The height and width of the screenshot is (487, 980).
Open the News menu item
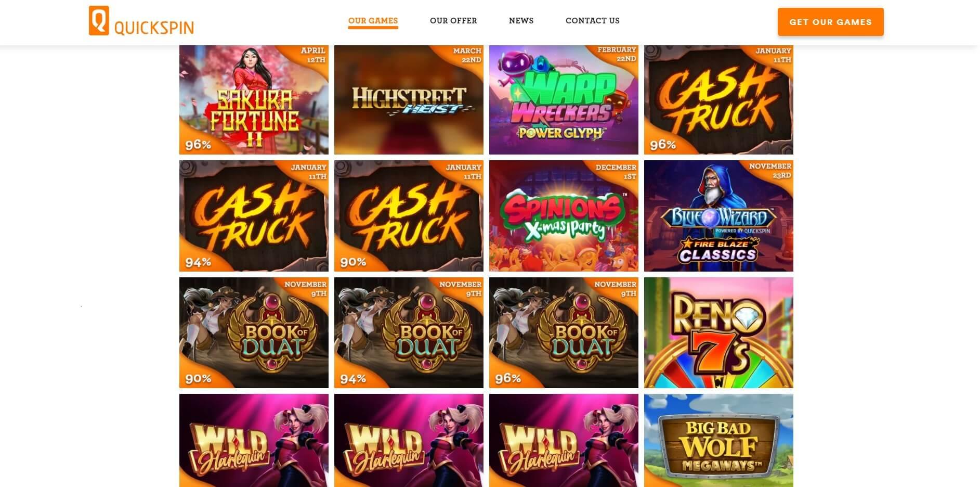coord(521,21)
